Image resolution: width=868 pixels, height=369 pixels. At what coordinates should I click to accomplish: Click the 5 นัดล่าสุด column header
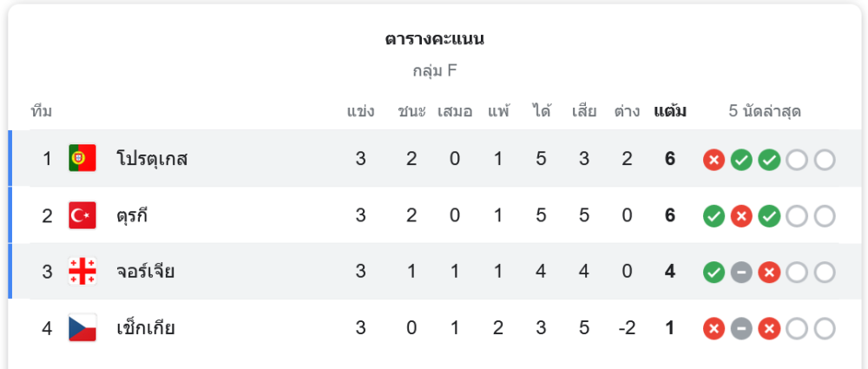tap(765, 111)
